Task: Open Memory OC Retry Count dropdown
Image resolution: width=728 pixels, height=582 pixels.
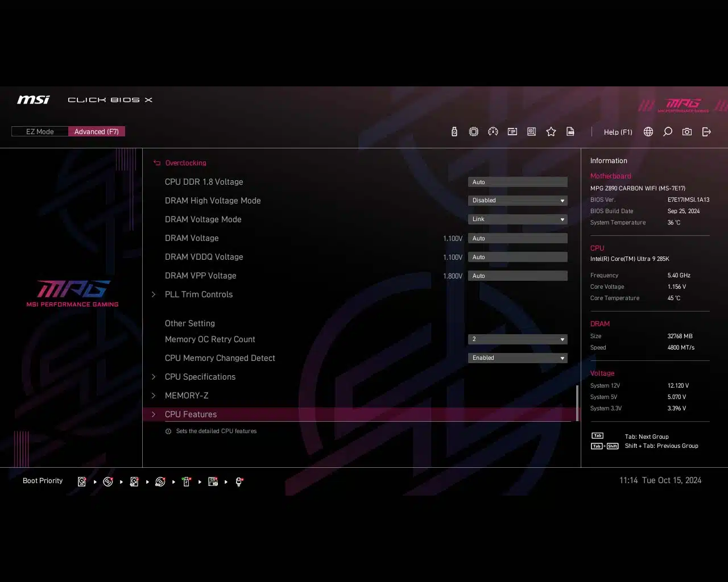Action: tap(518, 339)
